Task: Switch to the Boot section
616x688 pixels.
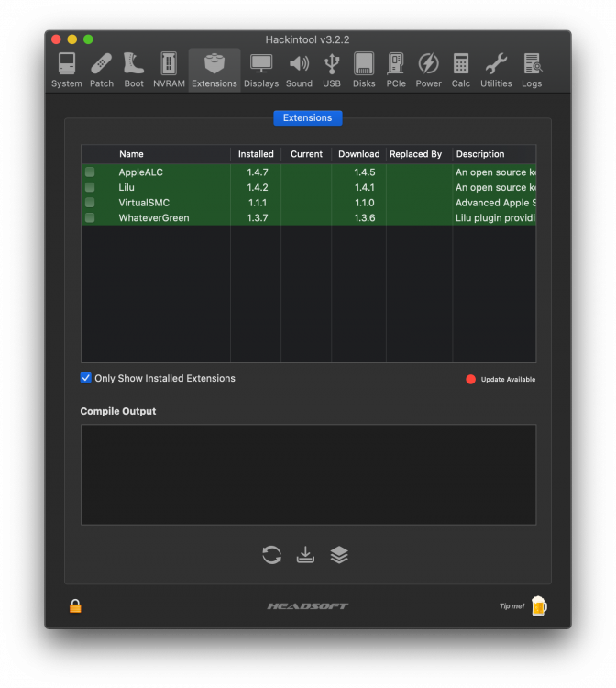Action: tap(134, 71)
